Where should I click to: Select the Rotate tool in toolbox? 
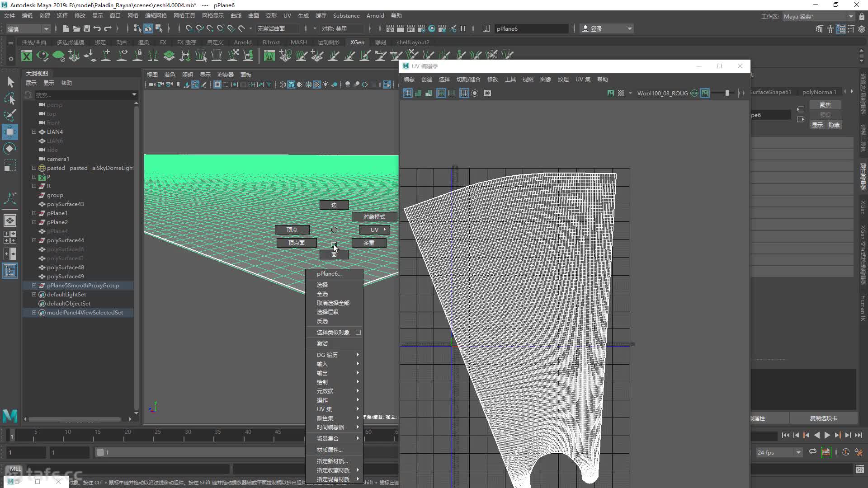9,149
